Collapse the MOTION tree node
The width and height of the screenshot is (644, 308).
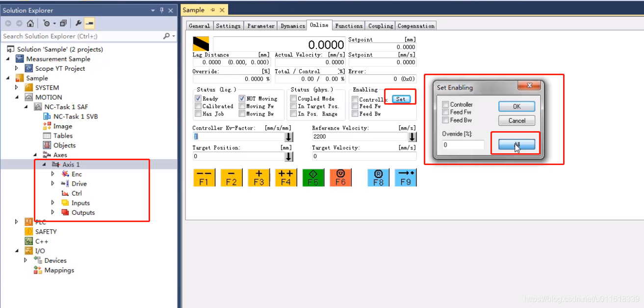[x=17, y=97]
